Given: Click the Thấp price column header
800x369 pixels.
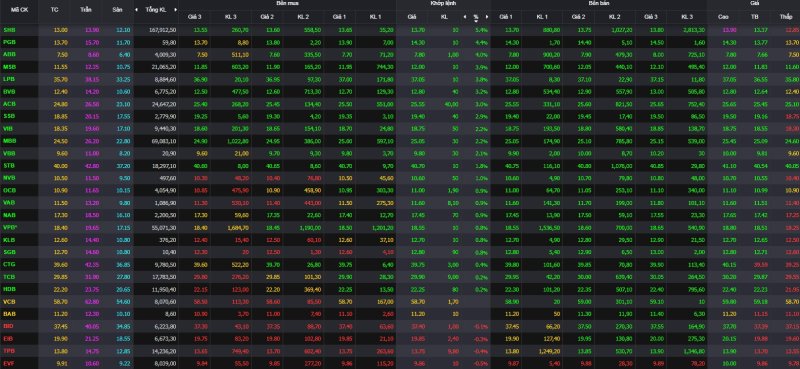Looking at the screenshot, I should (x=786, y=17).
